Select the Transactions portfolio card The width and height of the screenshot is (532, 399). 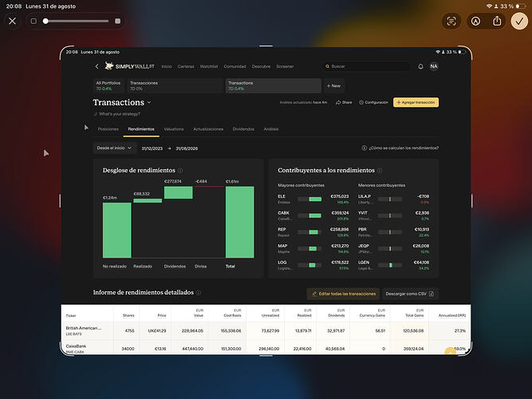point(273,85)
